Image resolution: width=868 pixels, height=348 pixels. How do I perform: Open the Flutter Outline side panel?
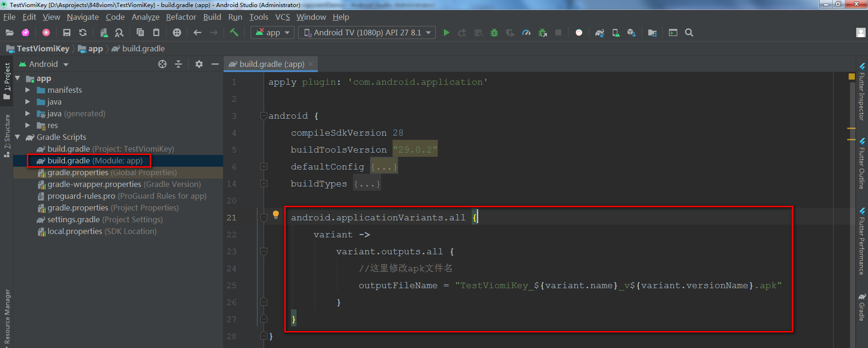(862, 163)
